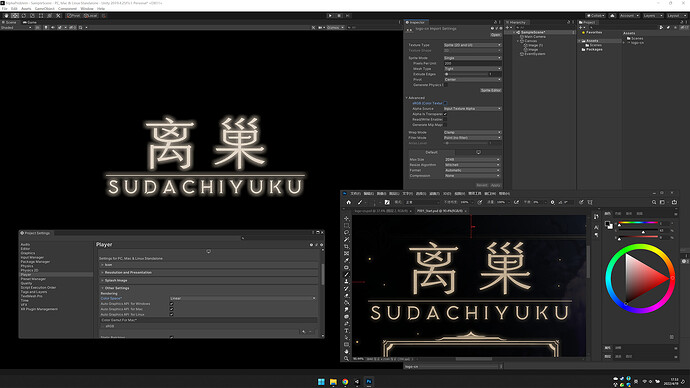Open the GameObject menu
Viewport: 690px width, 388px height.
tap(44, 9)
